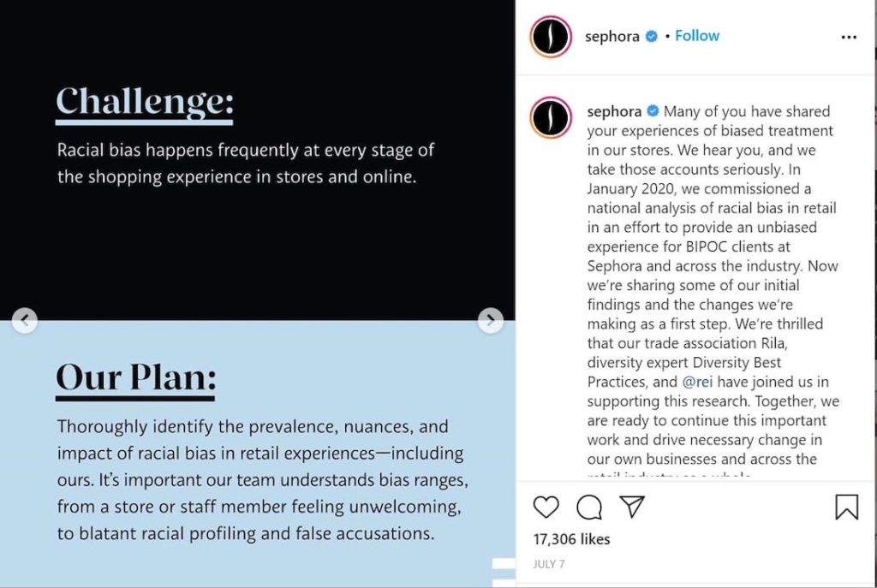Screen dimensions: 877x588
Task: Click the JULY 7 post date
Action: coord(549,564)
